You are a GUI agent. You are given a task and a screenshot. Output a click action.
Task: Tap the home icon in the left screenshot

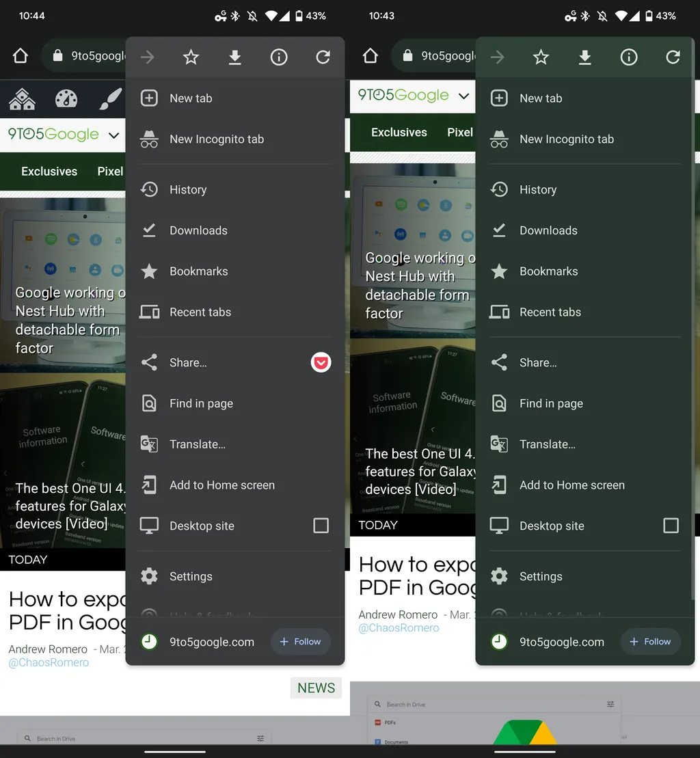point(21,56)
